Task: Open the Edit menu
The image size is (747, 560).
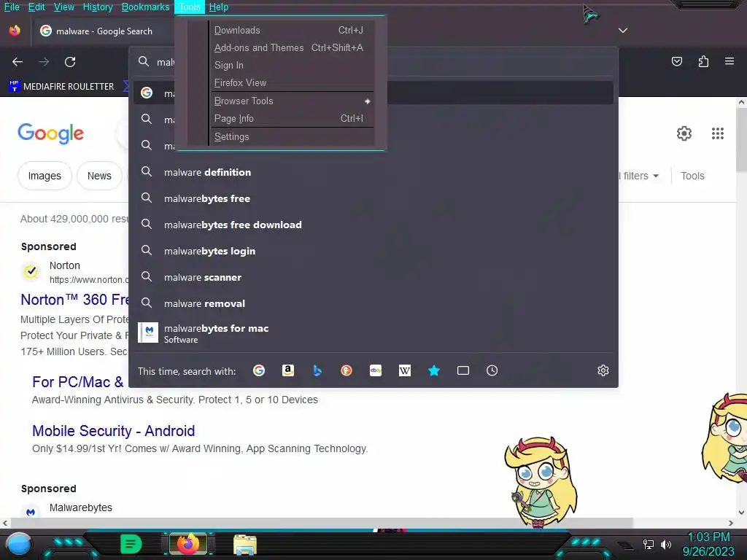Action: click(x=36, y=7)
